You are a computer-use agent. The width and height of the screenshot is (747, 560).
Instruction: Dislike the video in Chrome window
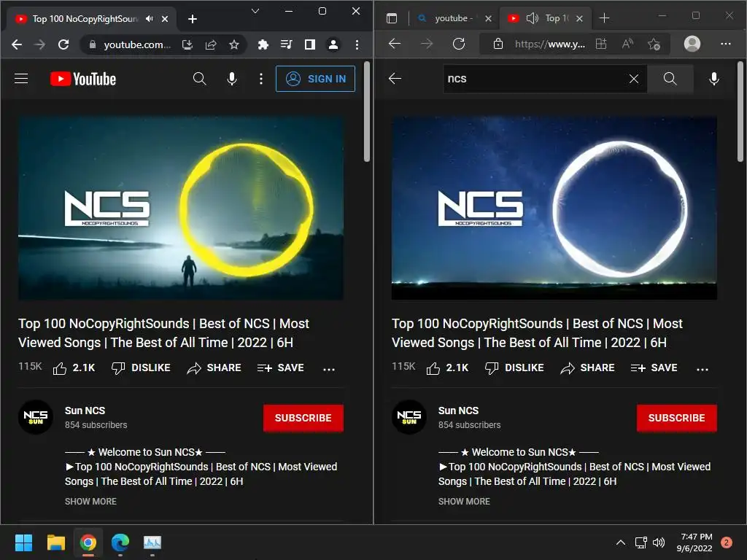(x=141, y=368)
